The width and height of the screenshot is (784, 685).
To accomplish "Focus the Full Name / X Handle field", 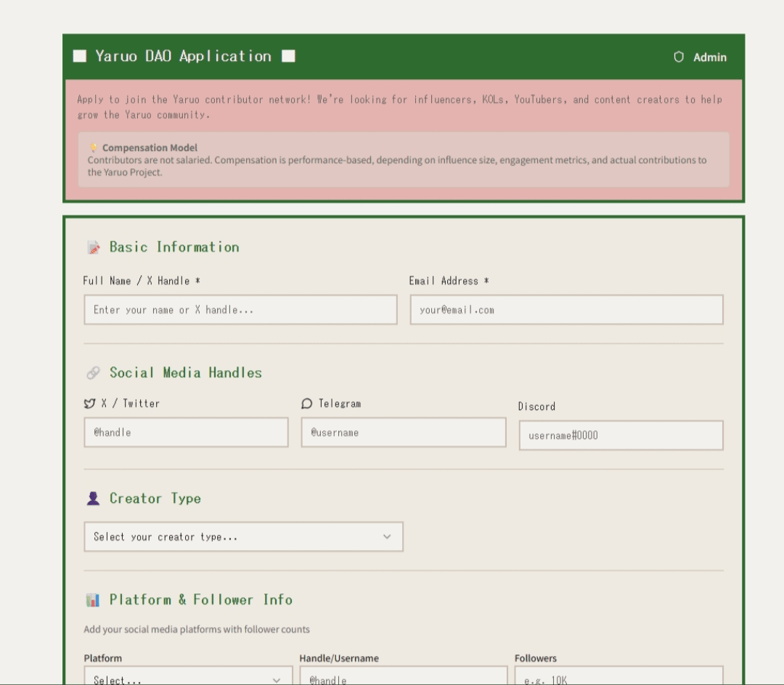I will click(x=240, y=310).
